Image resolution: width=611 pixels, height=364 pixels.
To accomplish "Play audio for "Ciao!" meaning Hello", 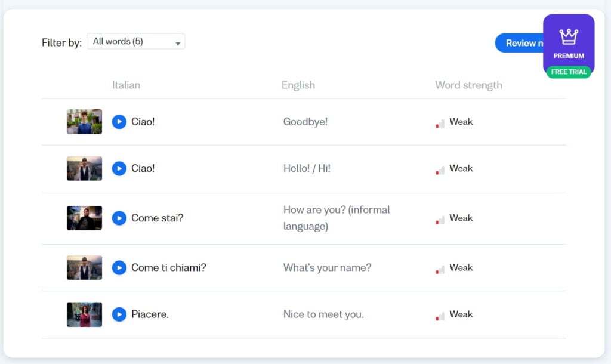I will [x=119, y=168].
